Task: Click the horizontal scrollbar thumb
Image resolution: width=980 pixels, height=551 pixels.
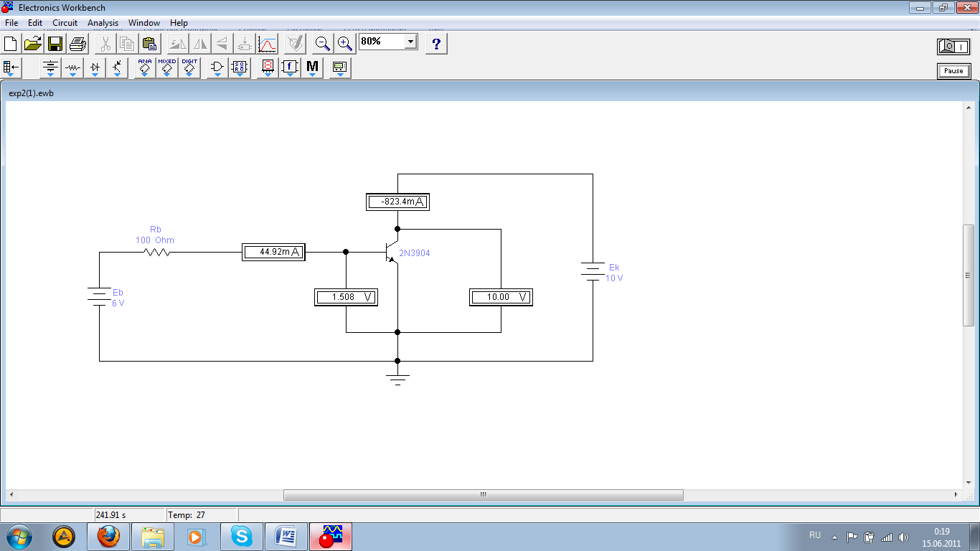Action: (x=484, y=495)
